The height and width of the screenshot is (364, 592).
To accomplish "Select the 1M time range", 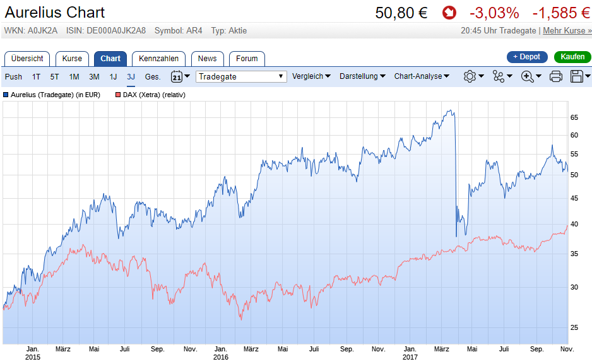I will [74, 77].
